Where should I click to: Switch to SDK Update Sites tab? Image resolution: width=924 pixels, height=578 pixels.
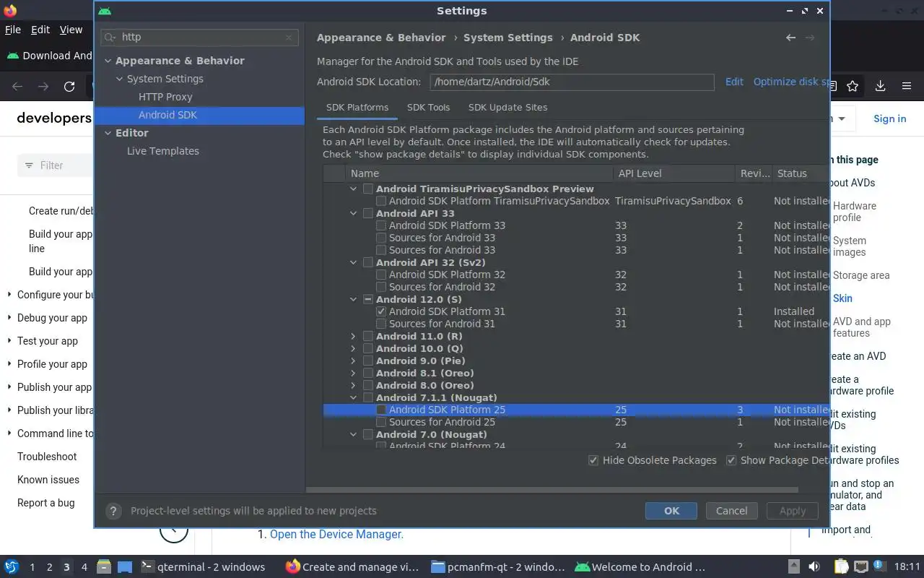[507, 107]
